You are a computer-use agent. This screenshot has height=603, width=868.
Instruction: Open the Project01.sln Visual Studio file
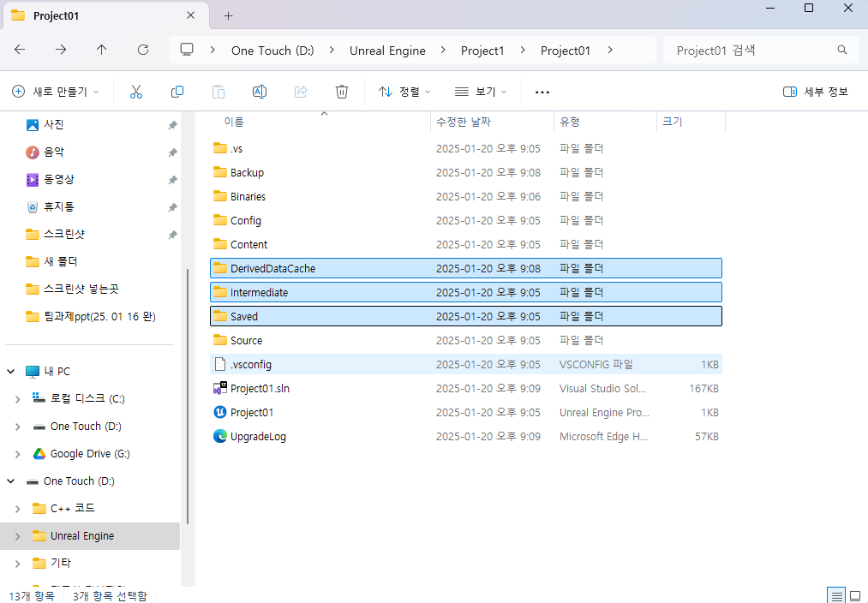click(x=466, y=388)
